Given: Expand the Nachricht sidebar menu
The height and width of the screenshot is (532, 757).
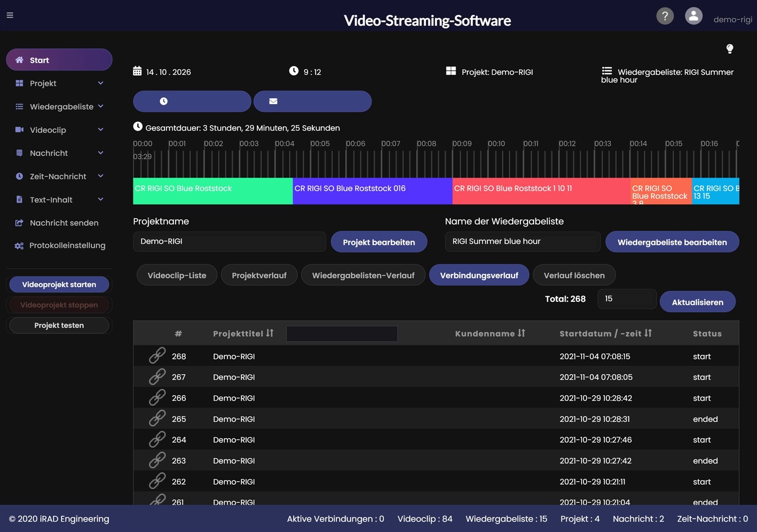Looking at the screenshot, I should (x=59, y=153).
